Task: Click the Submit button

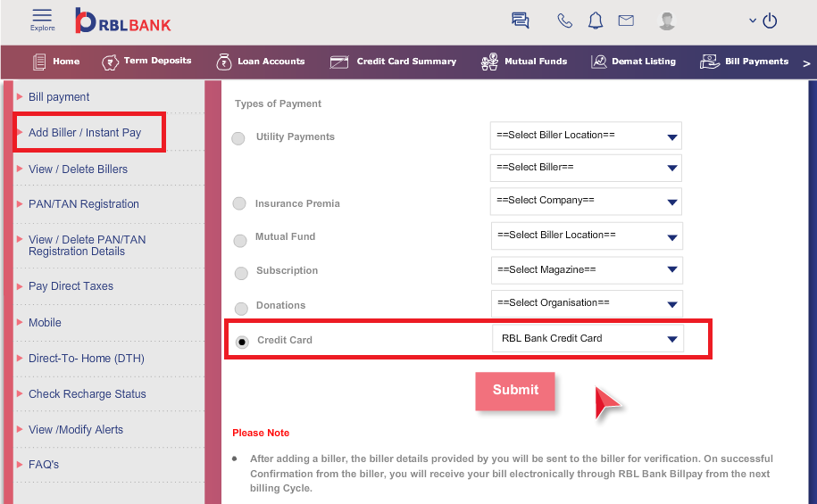Action: click(515, 391)
